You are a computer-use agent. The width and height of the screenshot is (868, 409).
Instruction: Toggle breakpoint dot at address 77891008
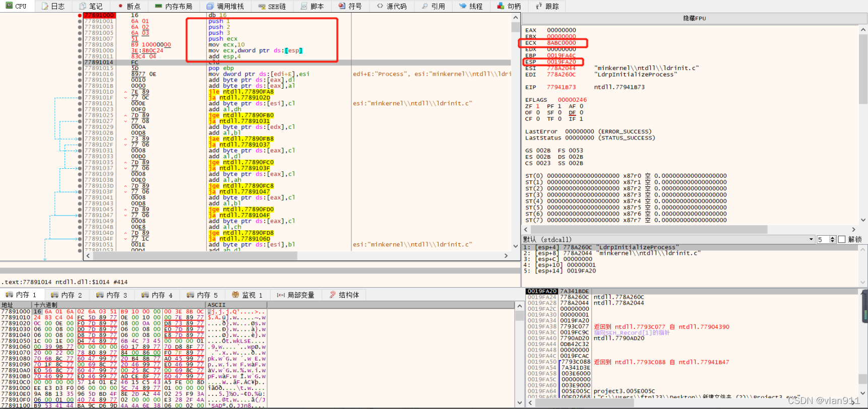tap(80, 45)
